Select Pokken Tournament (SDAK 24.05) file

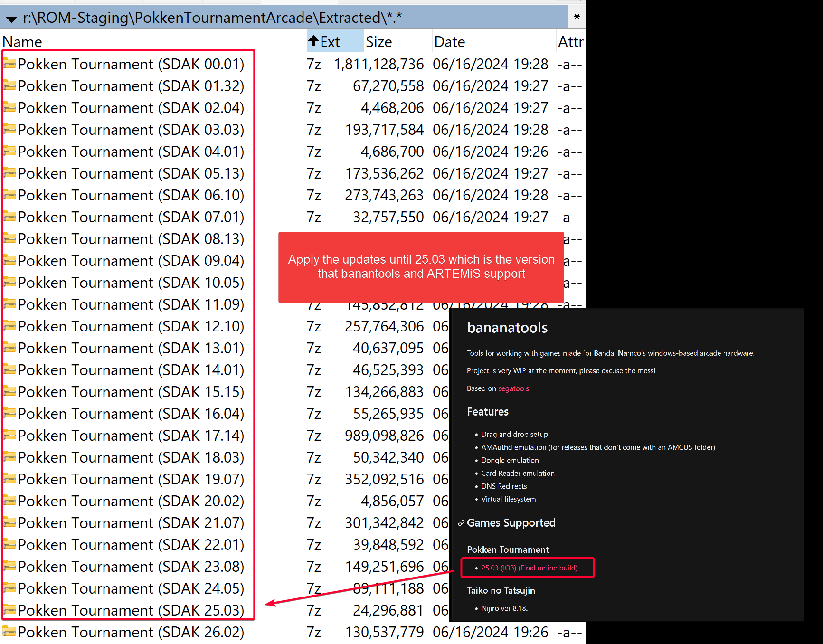tap(131, 588)
